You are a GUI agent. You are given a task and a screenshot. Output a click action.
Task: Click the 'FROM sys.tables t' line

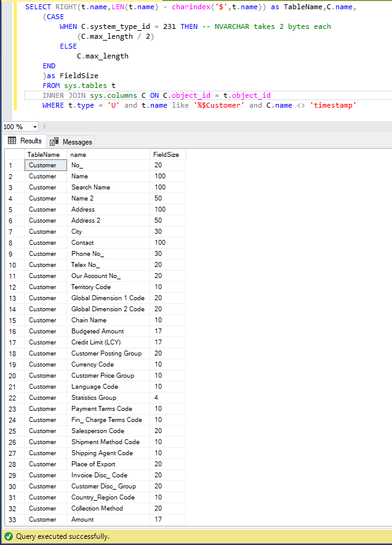(79, 86)
